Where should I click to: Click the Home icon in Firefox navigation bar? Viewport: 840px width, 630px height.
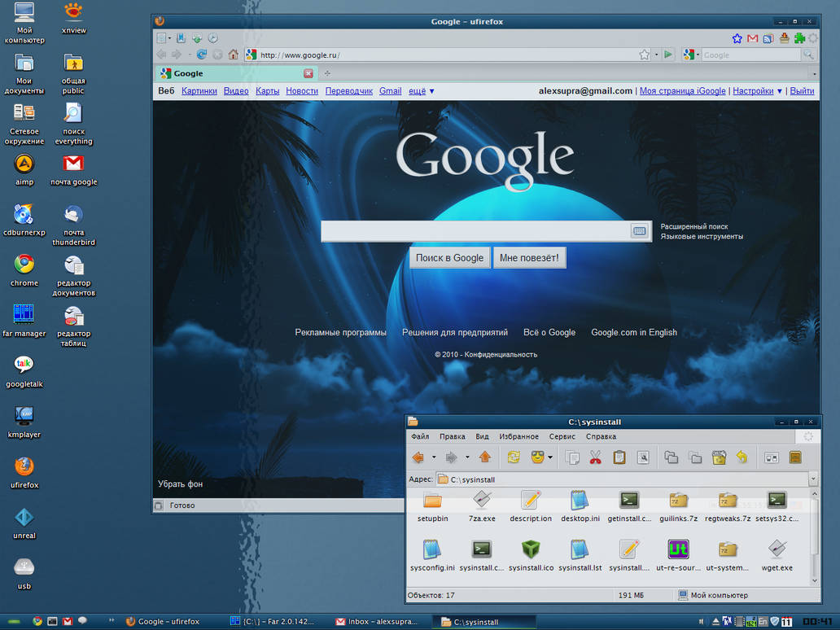point(234,54)
